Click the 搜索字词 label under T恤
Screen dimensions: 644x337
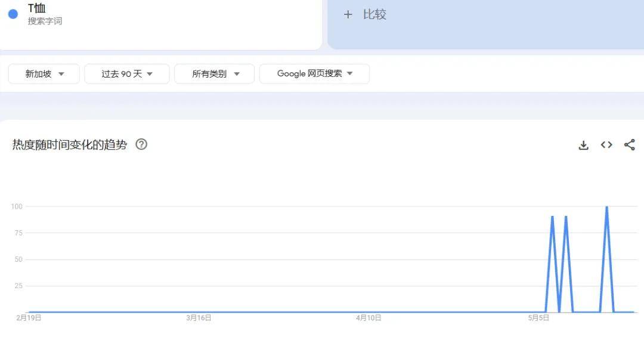coord(45,21)
